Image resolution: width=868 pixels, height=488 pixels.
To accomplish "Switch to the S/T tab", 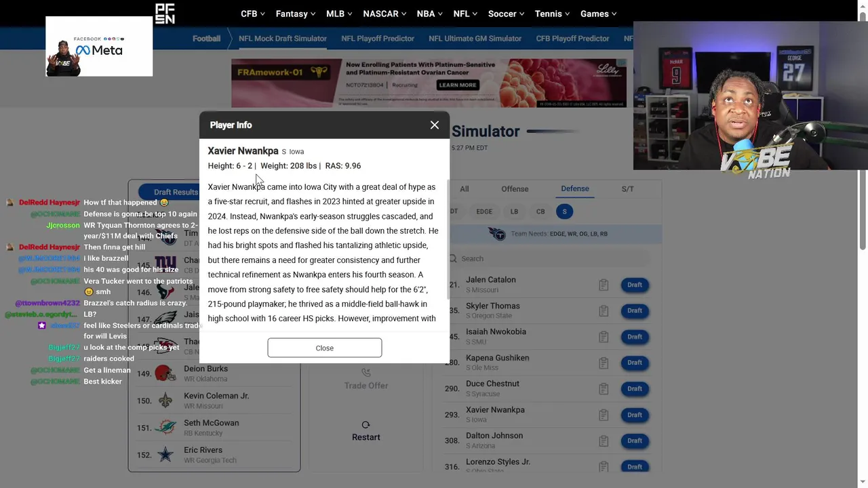I will coord(627,189).
